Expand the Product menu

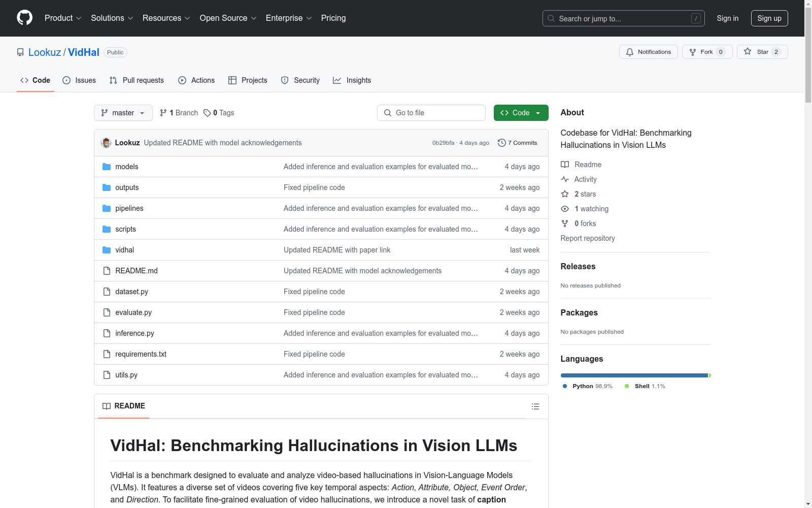pyautogui.click(x=63, y=18)
